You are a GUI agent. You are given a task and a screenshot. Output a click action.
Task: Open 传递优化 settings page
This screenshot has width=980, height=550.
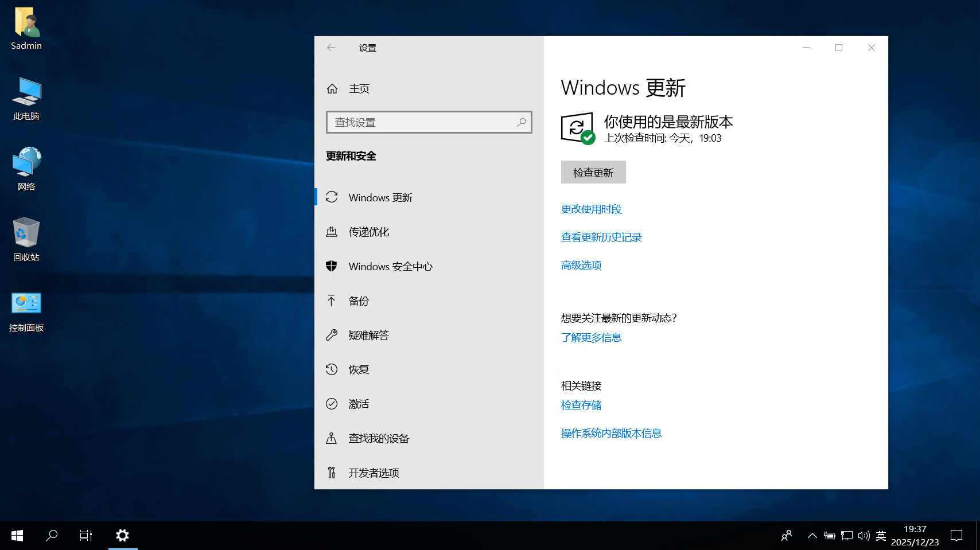pyautogui.click(x=368, y=232)
